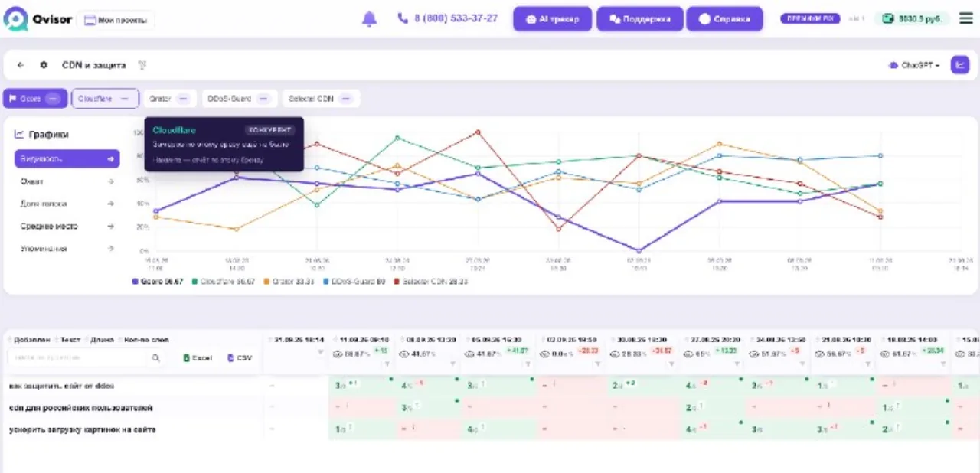Open the "Поддержка" button
980x473 pixels.
point(640,19)
